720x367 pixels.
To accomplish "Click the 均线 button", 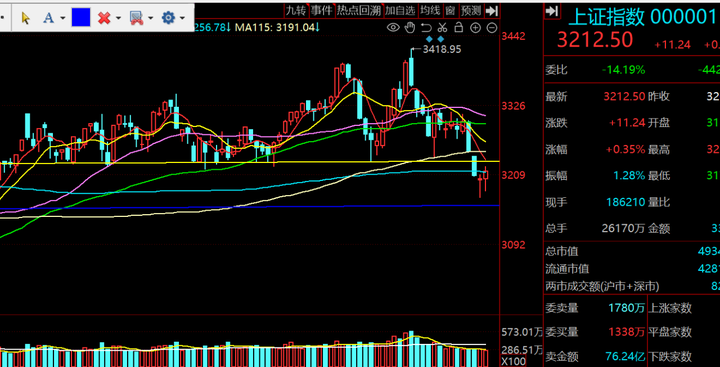I will pos(431,10).
